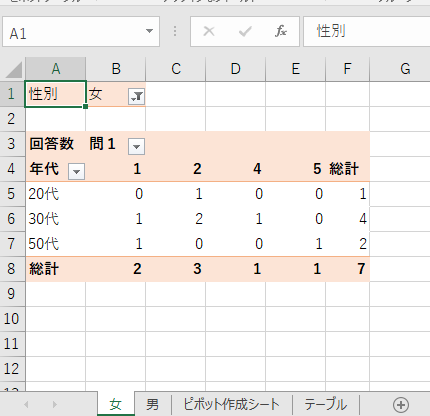Select row 10 header
This screenshot has height=416, width=430.
12,319
